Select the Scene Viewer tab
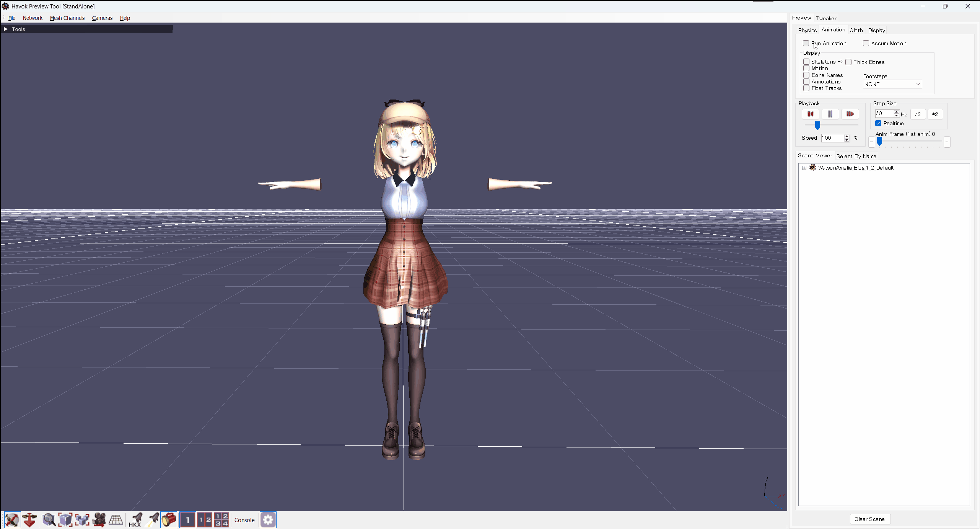980x529 pixels. tap(815, 155)
